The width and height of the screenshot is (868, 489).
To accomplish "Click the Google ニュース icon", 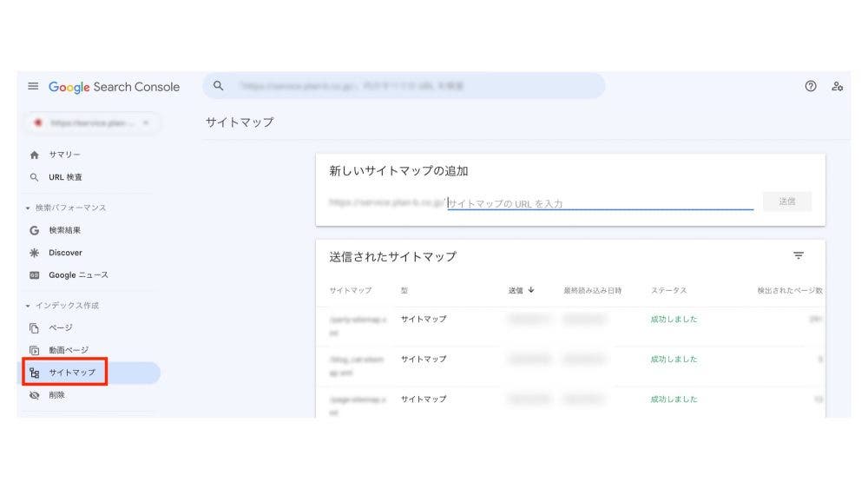I will pyautogui.click(x=34, y=275).
